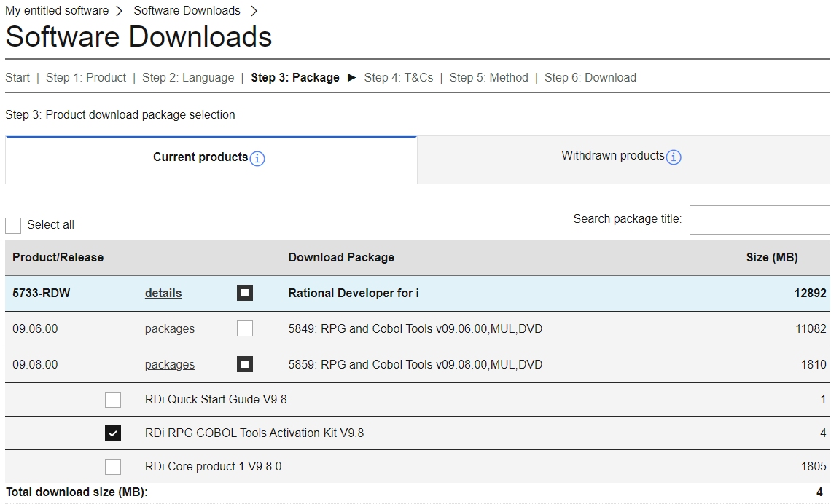
Task: Expand packages link for release 09.06.00
Action: pos(170,329)
